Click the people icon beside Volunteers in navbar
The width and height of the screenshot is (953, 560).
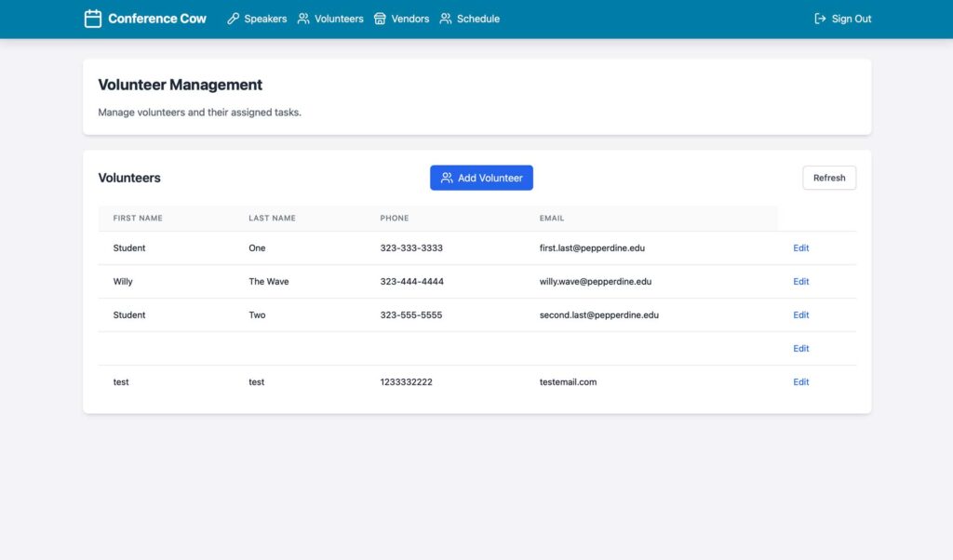tap(303, 19)
